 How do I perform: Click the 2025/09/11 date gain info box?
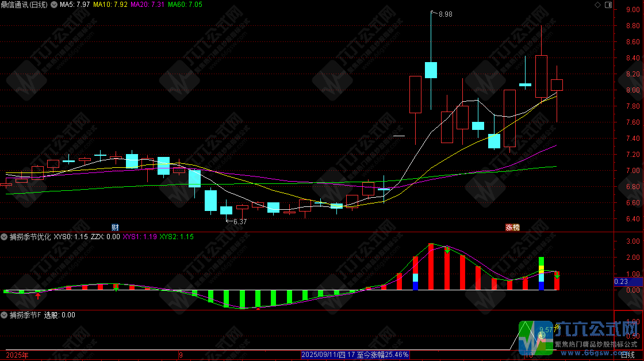pyautogui.click(x=355, y=355)
